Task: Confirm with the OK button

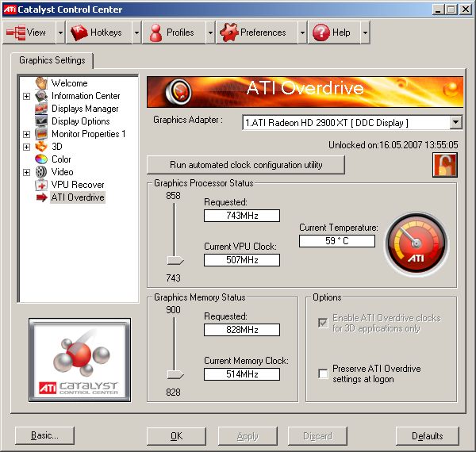Action: click(x=176, y=436)
